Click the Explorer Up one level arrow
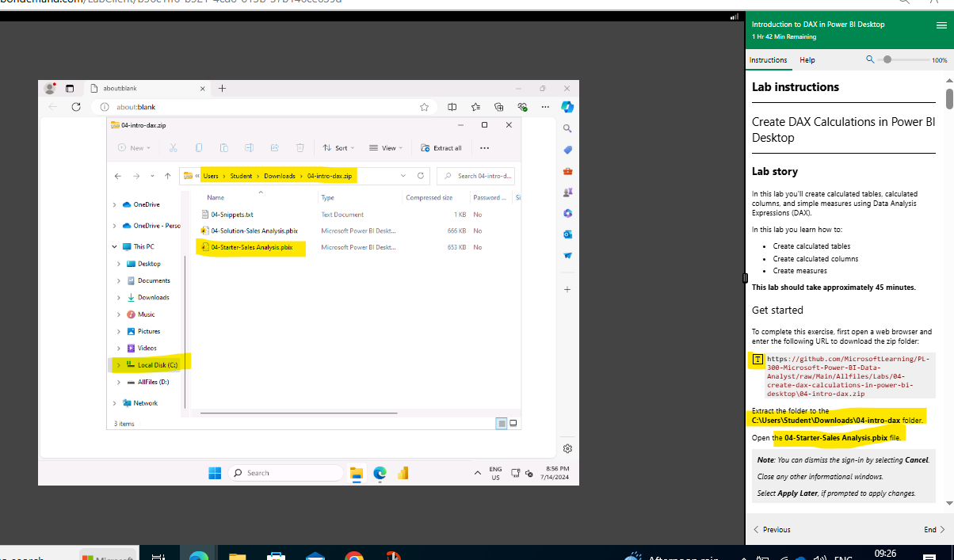Image resolution: width=954 pixels, height=560 pixels. [x=167, y=176]
